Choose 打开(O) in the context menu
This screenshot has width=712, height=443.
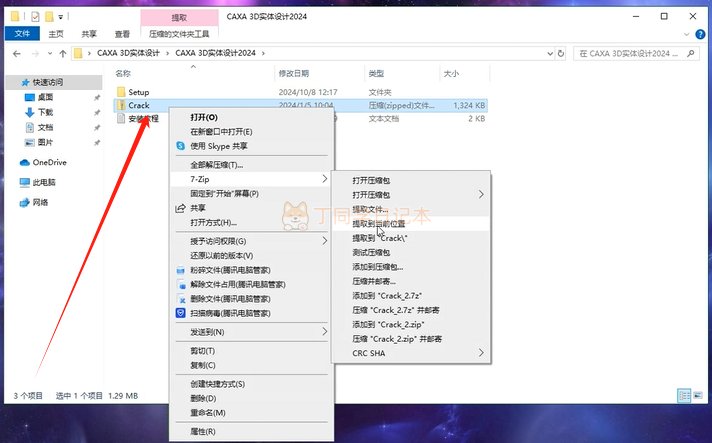[x=204, y=118]
